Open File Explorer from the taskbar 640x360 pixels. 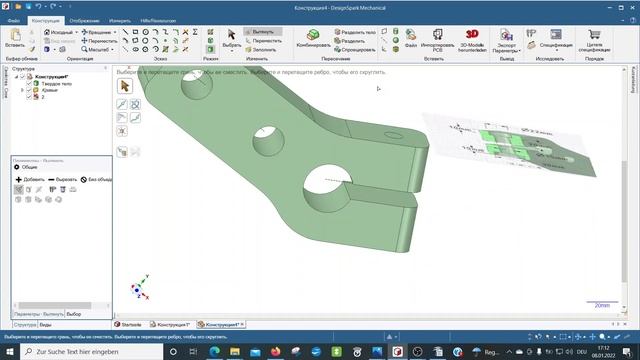[235, 351]
